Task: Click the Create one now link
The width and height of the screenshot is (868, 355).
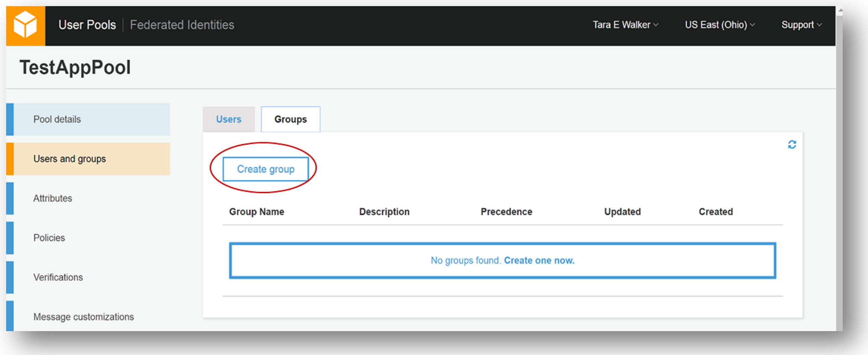Action: [x=539, y=260]
